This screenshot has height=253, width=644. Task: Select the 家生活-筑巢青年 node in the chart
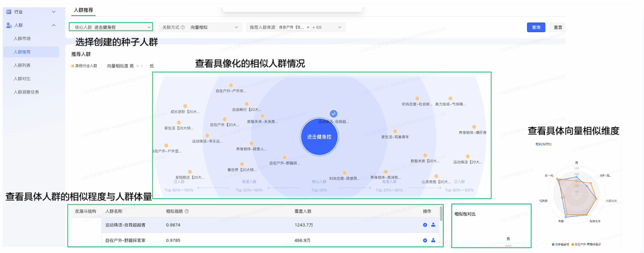point(394,131)
